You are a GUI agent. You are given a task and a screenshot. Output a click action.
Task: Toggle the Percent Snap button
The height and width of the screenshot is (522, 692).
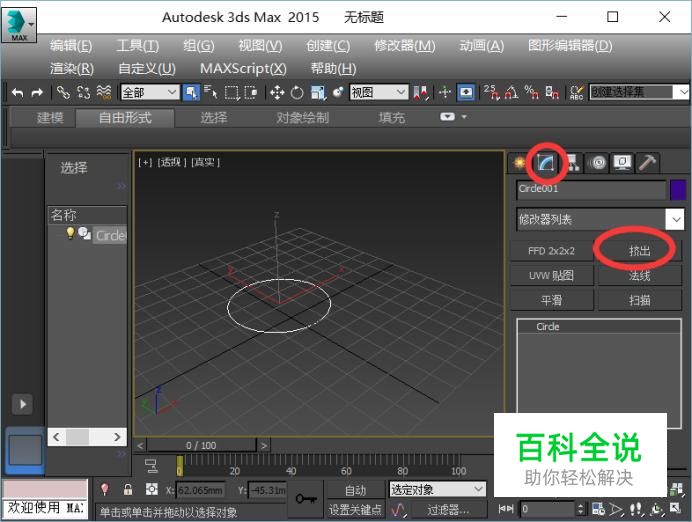point(531,93)
